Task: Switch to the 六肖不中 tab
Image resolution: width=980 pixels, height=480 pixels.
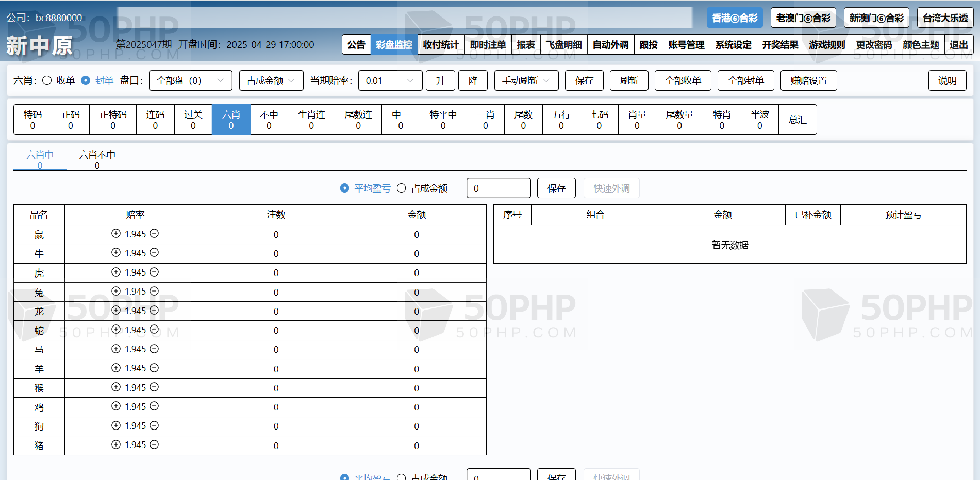Action: pyautogui.click(x=97, y=159)
